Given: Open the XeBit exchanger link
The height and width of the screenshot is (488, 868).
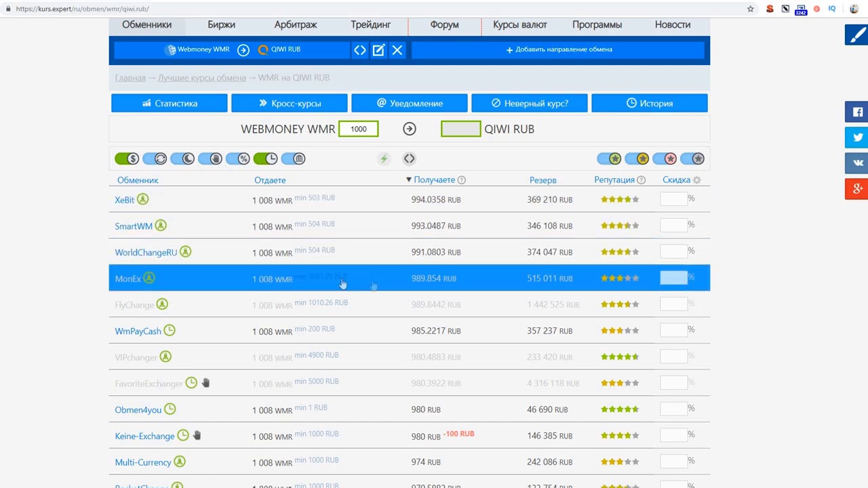Looking at the screenshot, I should click(125, 200).
